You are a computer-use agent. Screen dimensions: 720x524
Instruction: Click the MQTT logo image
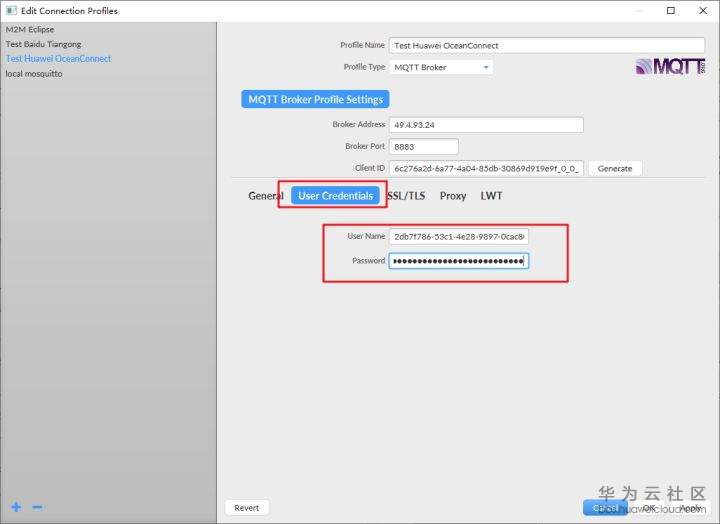[x=670, y=67]
